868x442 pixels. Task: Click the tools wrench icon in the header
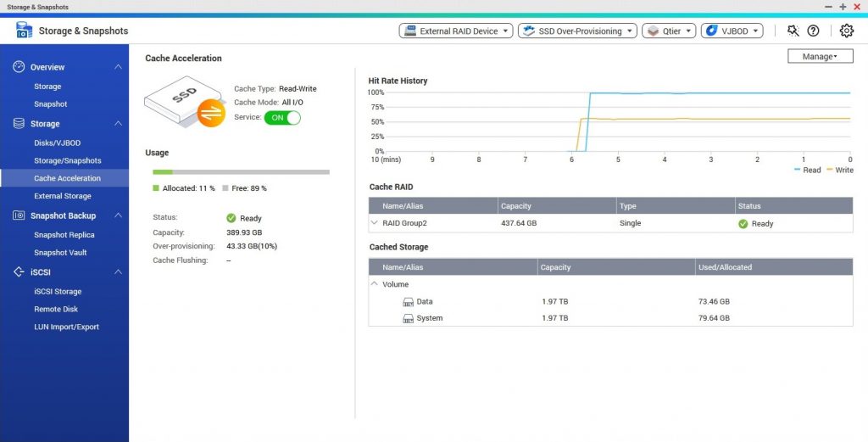click(793, 31)
